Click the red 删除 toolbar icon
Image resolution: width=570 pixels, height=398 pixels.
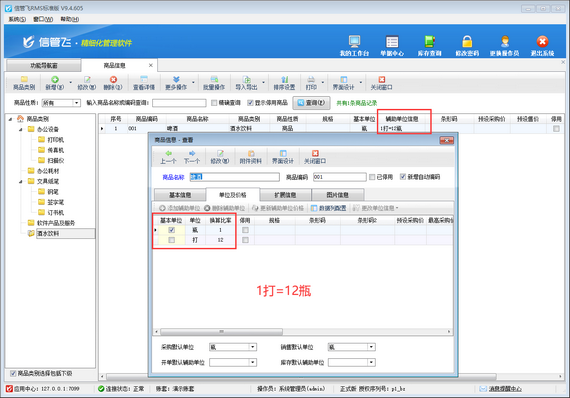click(x=113, y=83)
